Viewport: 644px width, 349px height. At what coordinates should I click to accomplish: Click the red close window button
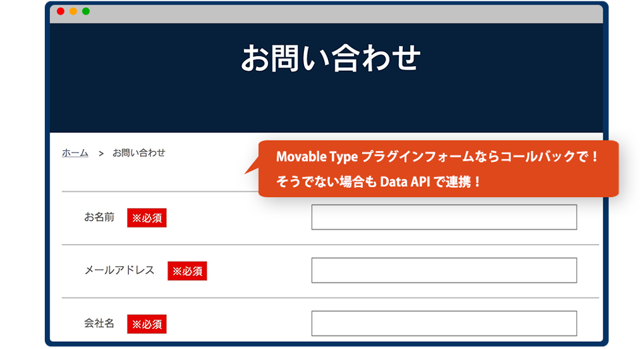point(60,11)
